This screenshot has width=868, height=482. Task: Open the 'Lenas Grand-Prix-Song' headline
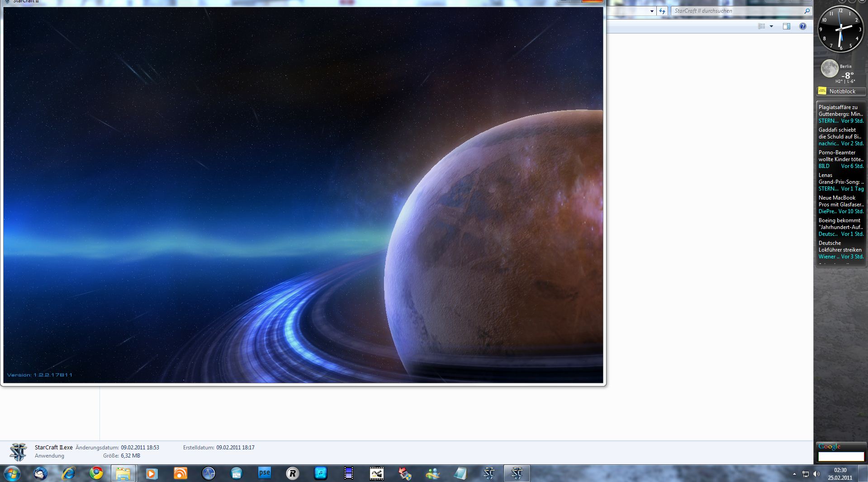point(841,178)
